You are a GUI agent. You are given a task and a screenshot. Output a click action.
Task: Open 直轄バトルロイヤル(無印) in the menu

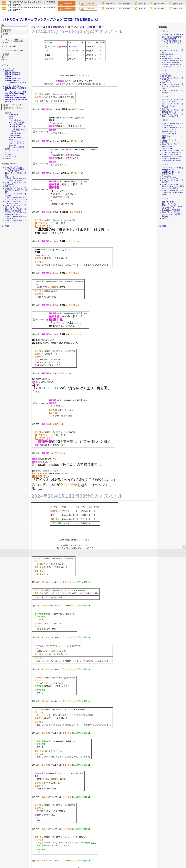pos(14,94)
